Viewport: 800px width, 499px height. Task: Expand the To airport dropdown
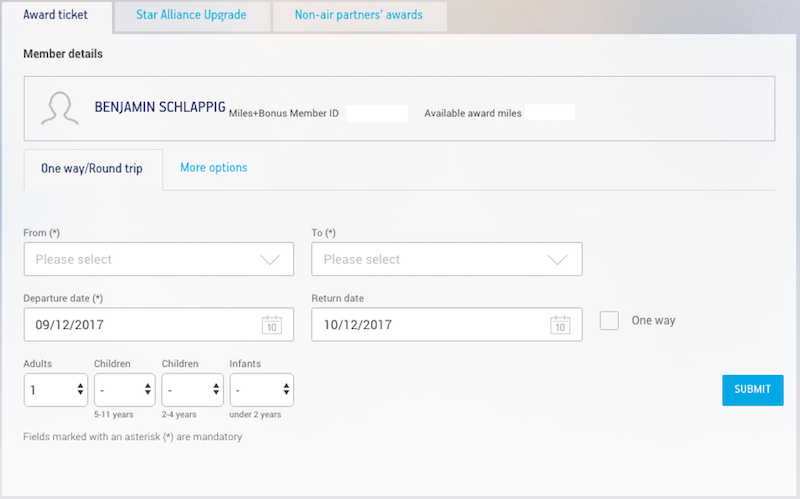(447, 259)
